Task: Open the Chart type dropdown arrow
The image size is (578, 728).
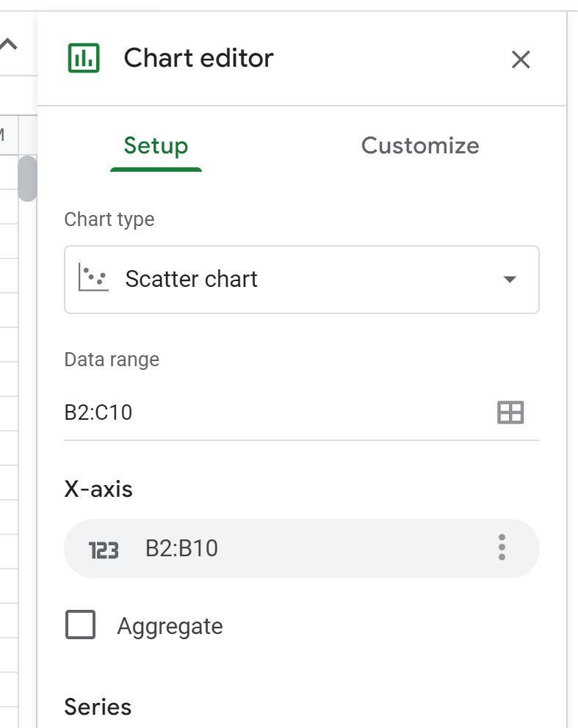Action: 510,279
